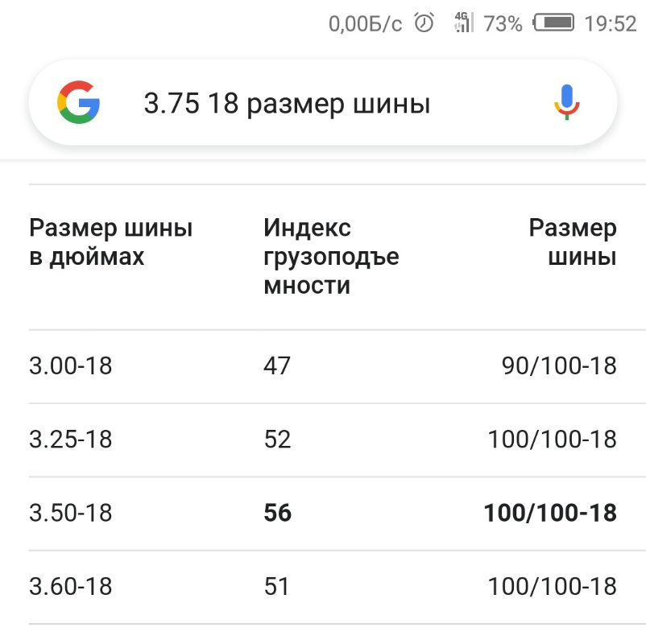Tap the battery indicator icon

(x=553, y=23)
